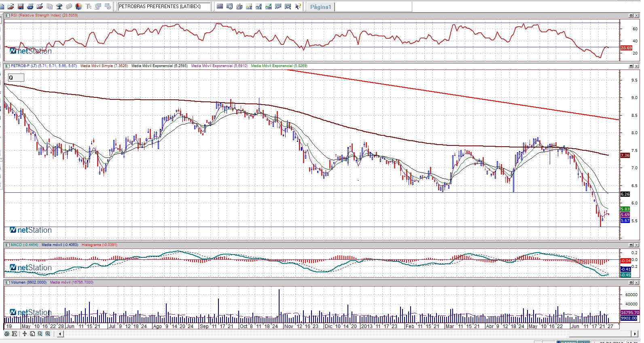Click the red alarm light icon

click(x=78, y=6)
